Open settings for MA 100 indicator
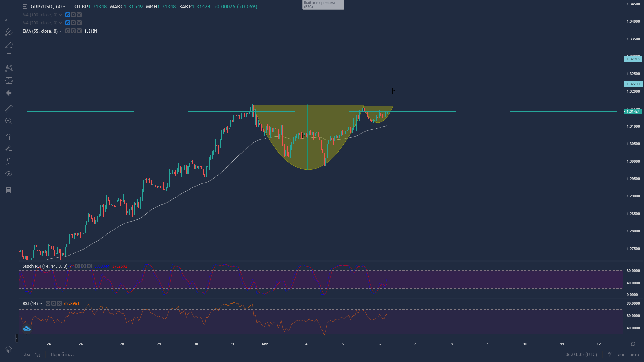 [x=73, y=15]
